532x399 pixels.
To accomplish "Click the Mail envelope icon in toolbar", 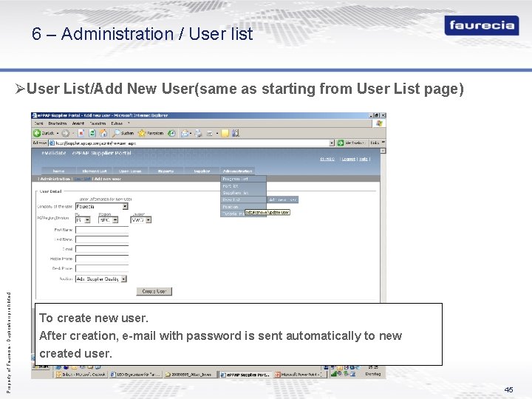I will [185, 133].
